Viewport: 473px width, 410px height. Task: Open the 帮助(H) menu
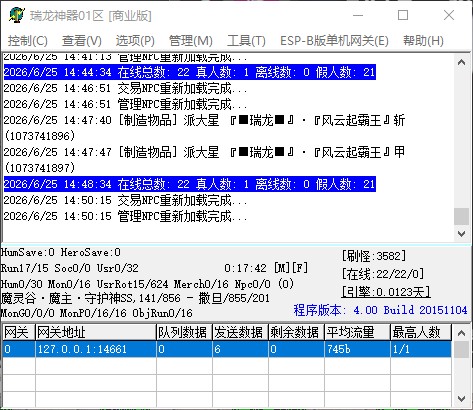click(x=423, y=41)
